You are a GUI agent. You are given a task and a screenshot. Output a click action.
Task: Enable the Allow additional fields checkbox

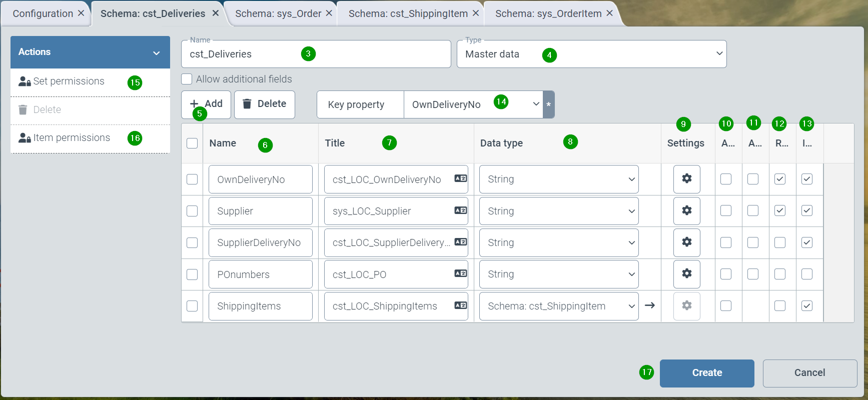(x=187, y=79)
